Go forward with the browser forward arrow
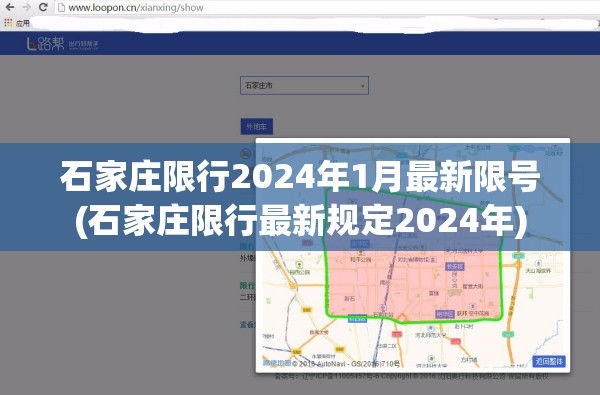 tap(26, 7)
